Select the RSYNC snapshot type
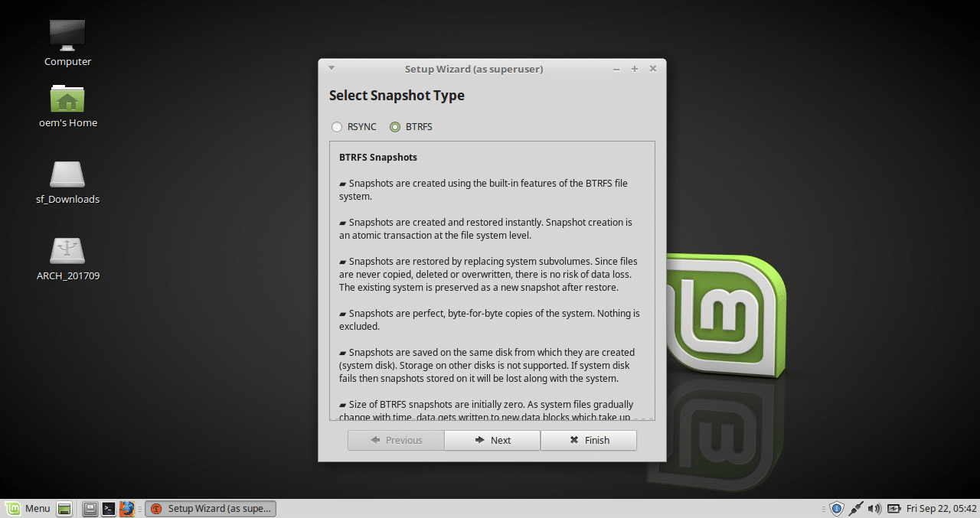The width and height of the screenshot is (980, 518). tap(337, 127)
